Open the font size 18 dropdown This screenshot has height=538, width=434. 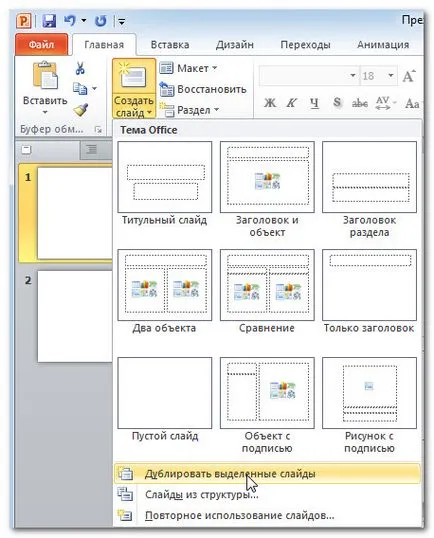click(391, 75)
